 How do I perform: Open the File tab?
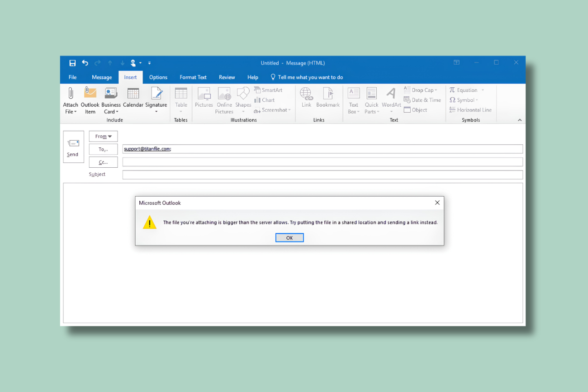click(72, 77)
